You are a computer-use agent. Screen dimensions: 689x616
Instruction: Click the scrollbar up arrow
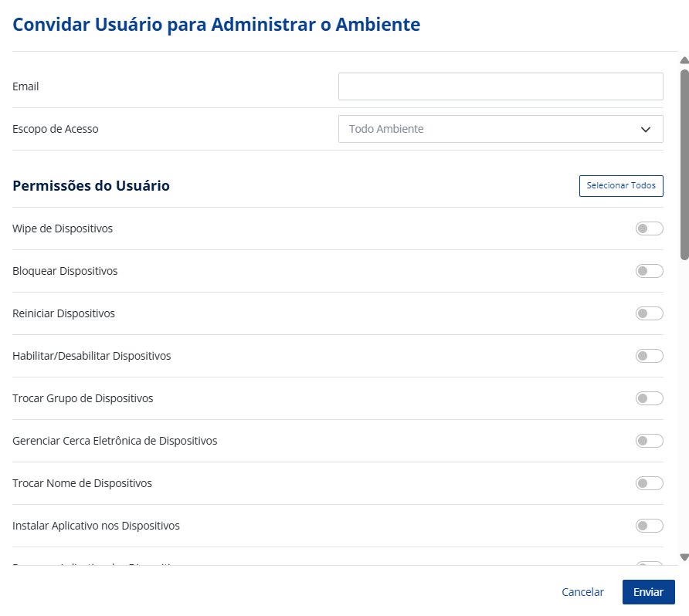684,60
